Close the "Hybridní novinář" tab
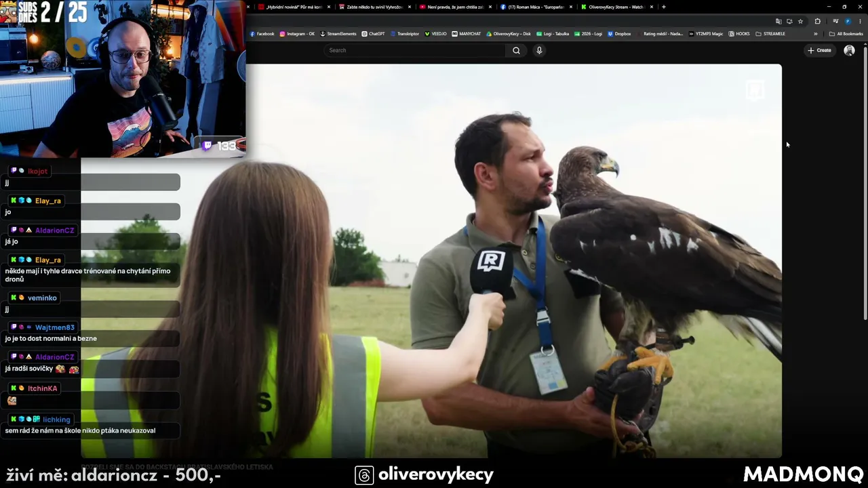 329,7
